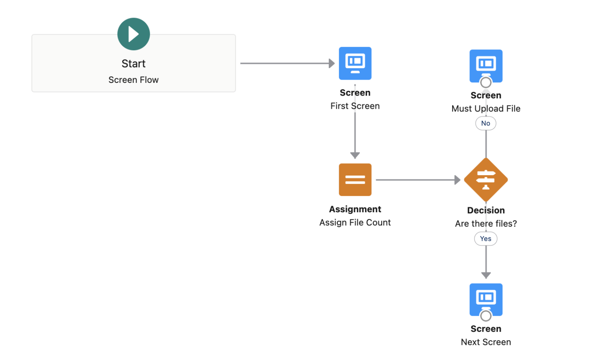Select the Must Upload File label text
Screen dimensions: 612x364
point(485,108)
